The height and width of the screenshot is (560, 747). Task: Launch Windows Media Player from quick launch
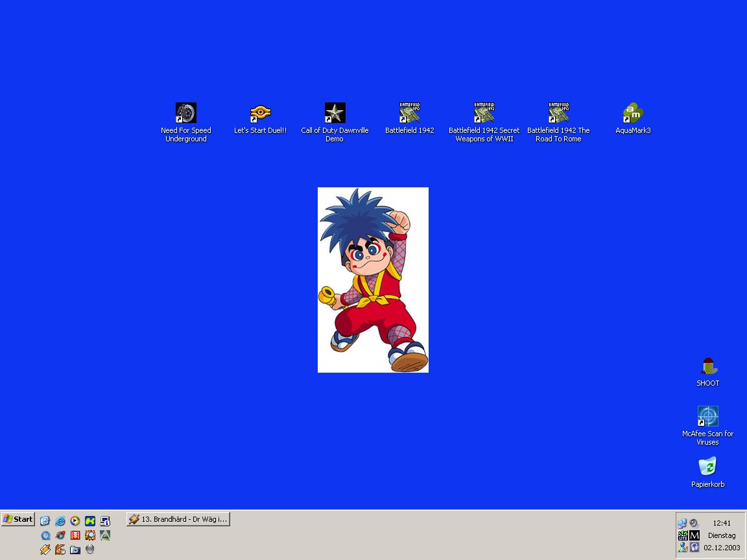click(x=75, y=521)
